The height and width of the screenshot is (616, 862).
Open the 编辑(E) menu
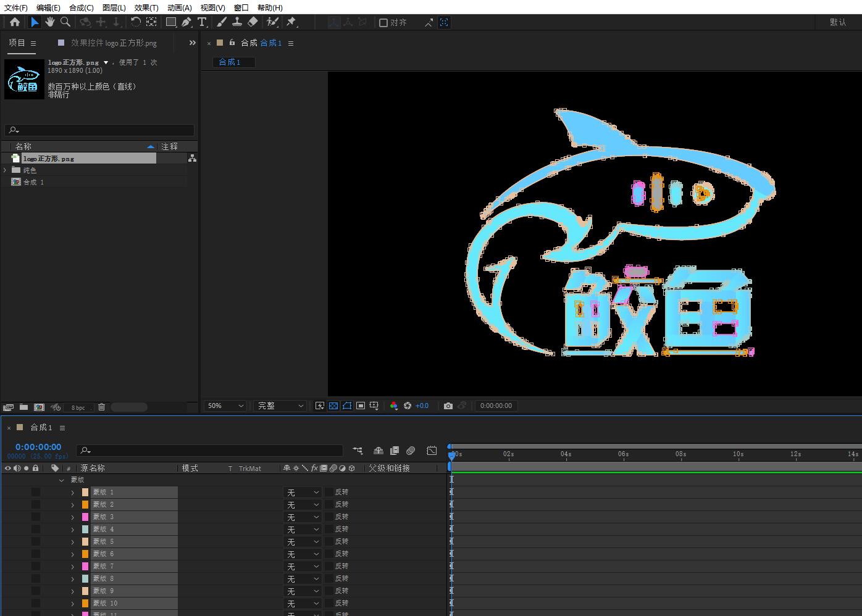point(48,7)
